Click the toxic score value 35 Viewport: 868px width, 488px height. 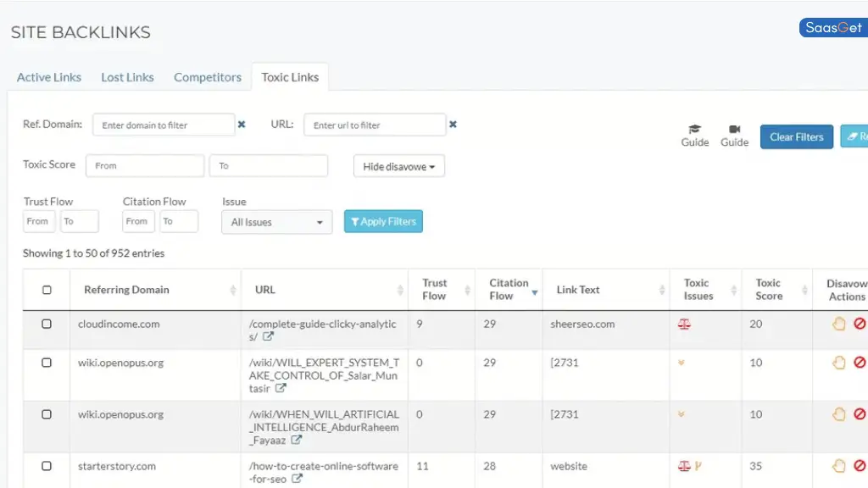(755, 467)
